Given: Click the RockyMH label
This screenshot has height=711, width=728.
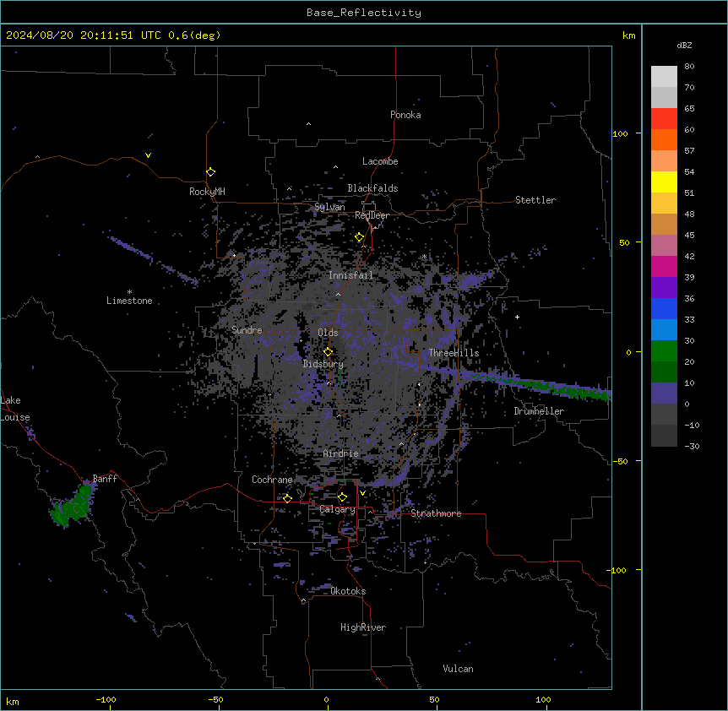Looking at the screenshot, I should (x=207, y=192).
